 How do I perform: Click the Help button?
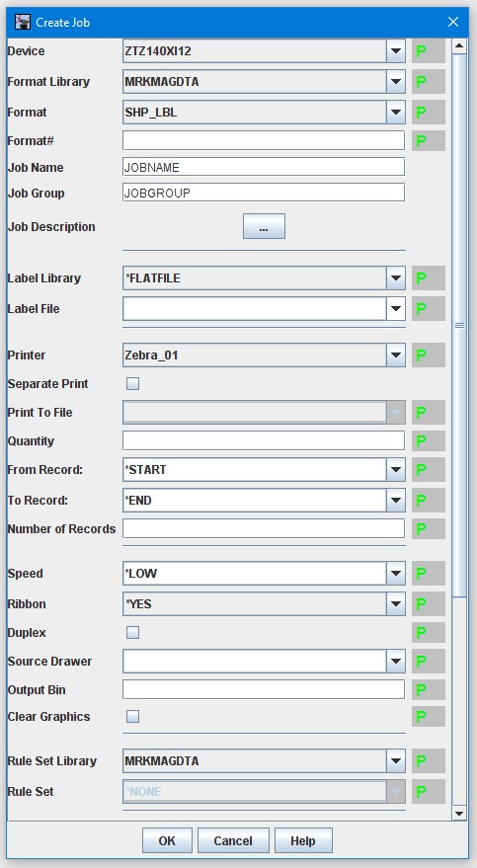click(x=303, y=841)
